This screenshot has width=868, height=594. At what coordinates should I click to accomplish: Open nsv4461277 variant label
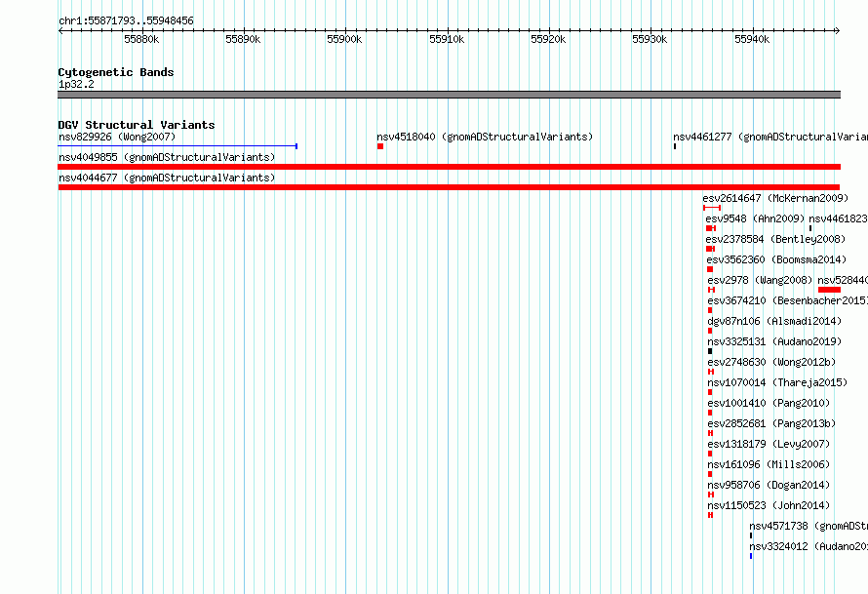click(770, 137)
